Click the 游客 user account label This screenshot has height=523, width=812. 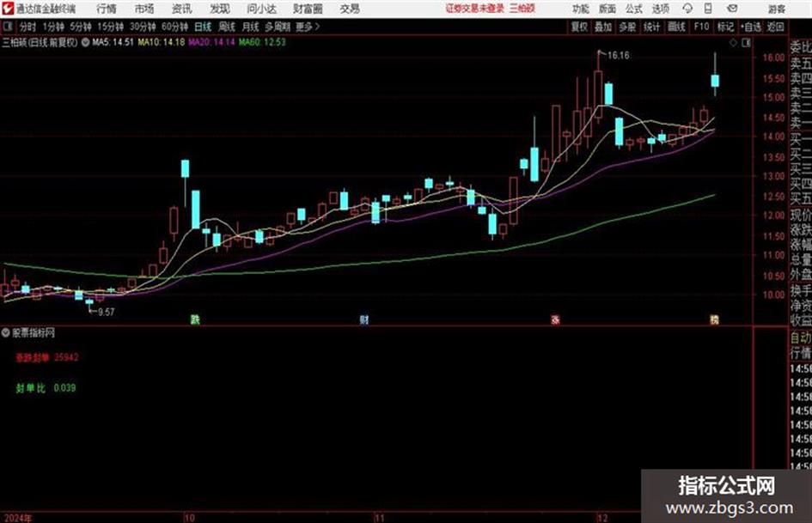point(776,9)
